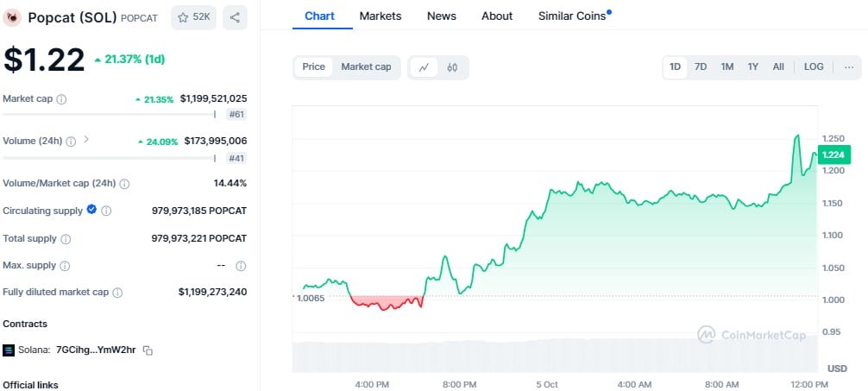Open the share icon button

coord(235,18)
